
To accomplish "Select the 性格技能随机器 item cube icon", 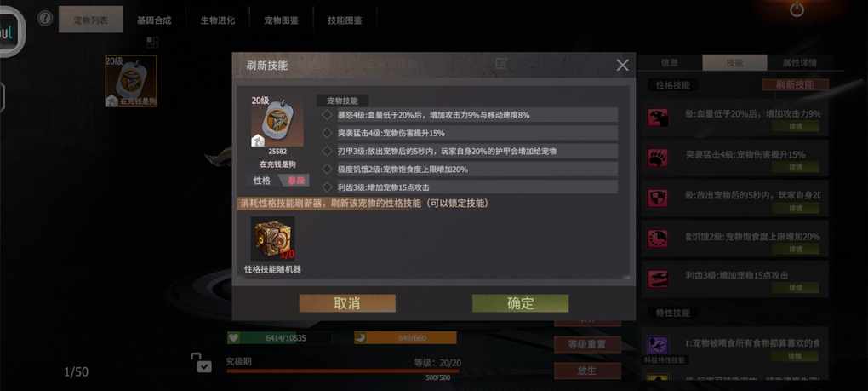I will tap(273, 239).
